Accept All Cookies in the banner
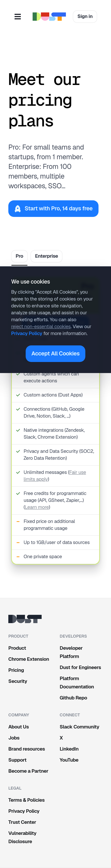111x868 pixels. coord(55,354)
